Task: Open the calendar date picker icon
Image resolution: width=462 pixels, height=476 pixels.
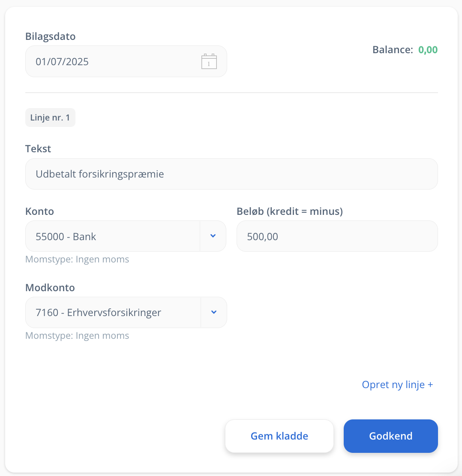Action: tap(209, 61)
